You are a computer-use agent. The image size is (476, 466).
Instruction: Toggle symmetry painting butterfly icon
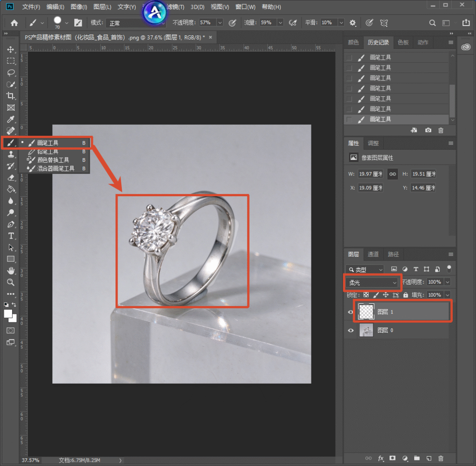384,23
